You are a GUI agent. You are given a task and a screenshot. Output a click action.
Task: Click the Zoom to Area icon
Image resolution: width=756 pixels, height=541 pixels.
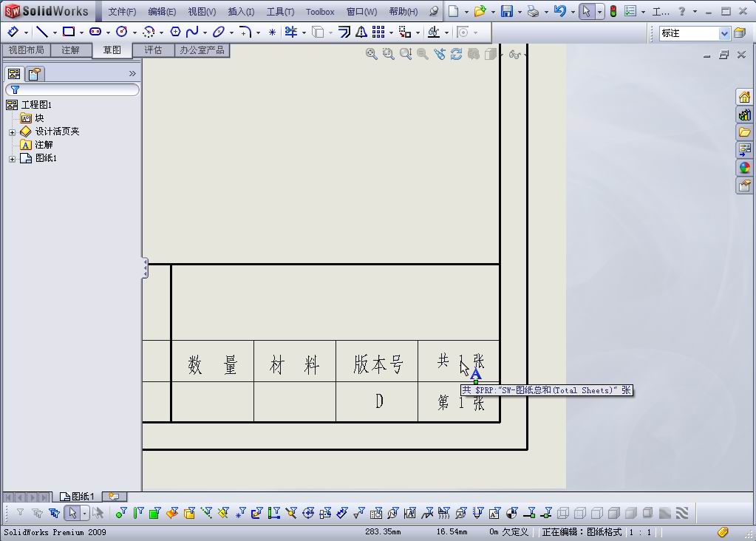pos(388,54)
